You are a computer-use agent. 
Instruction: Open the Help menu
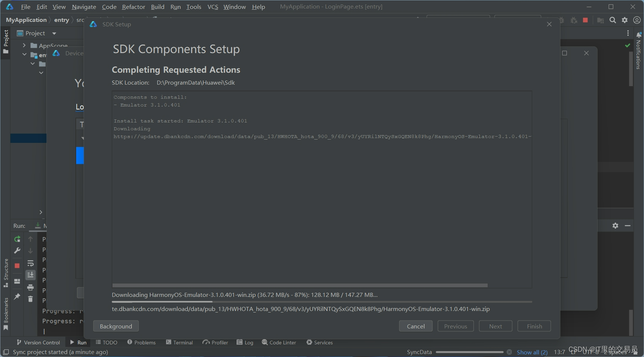click(x=258, y=7)
